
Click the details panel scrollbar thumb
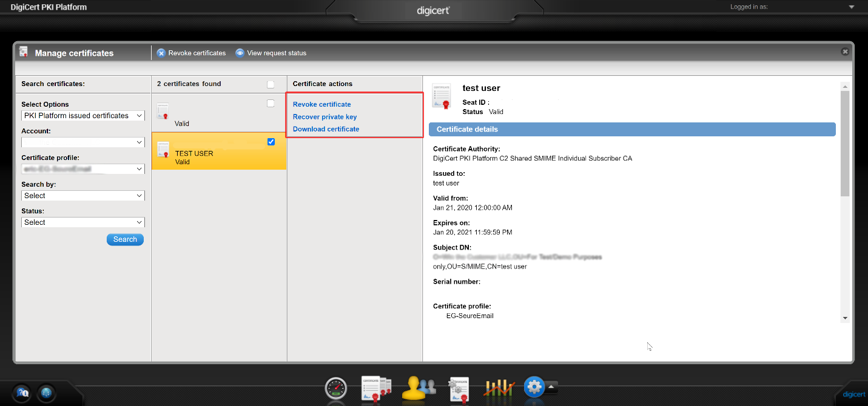tap(845, 144)
